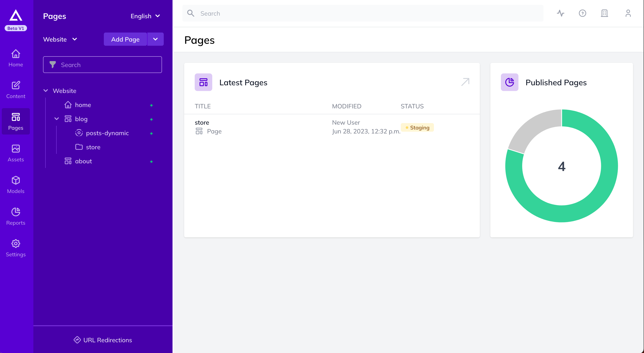Click the about page layout icon

coord(68,161)
